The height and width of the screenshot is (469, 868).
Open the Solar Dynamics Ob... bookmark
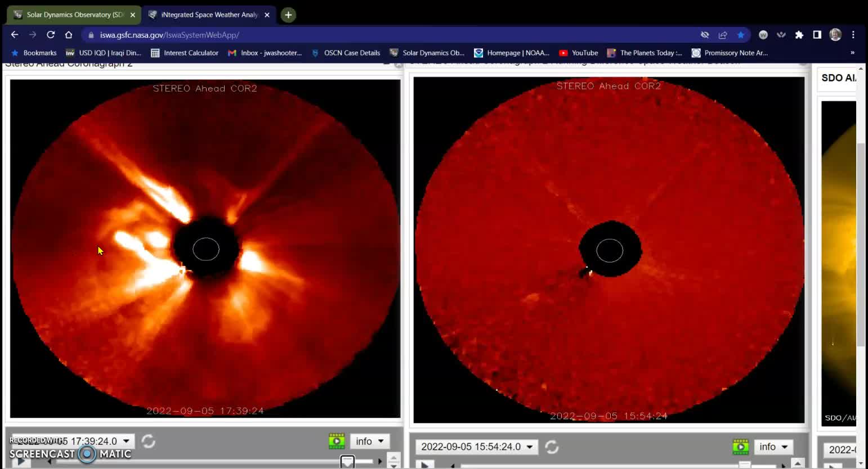(427, 53)
